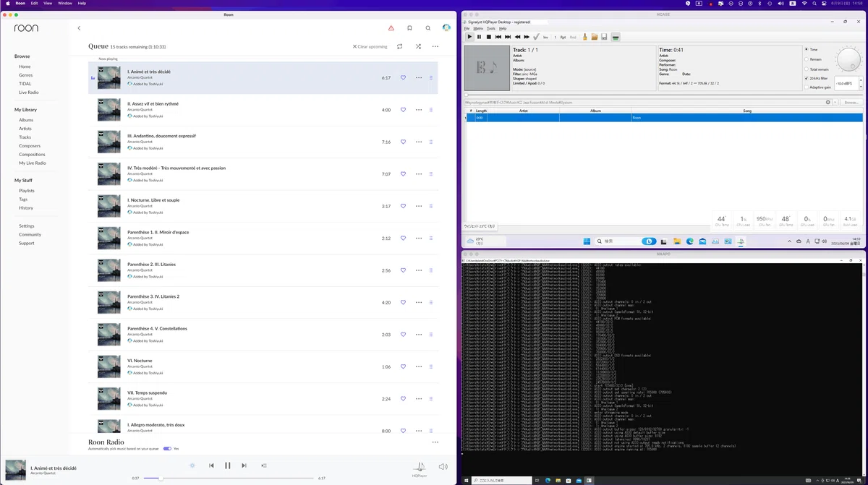This screenshot has width=868, height=485.
Task: Open signal path light icon in Roon footer
Action: pyautogui.click(x=192, y=465)
